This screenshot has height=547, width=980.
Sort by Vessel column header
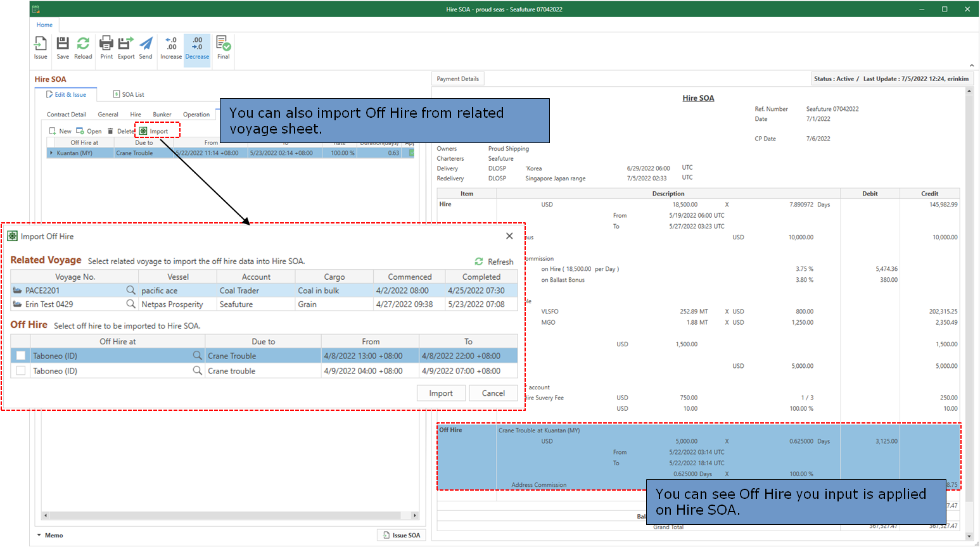178,277
